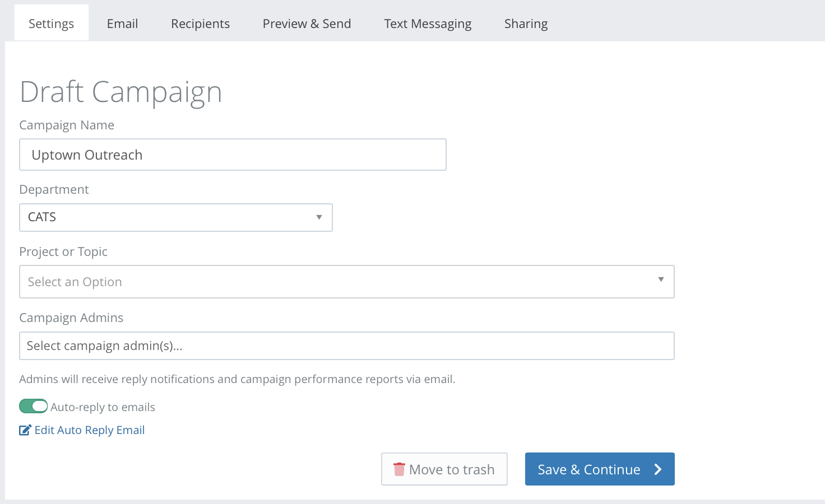This screenshot has width=825, height=504.
Task: Focus the Campaign Admins selection field
Action: point(346,346)
